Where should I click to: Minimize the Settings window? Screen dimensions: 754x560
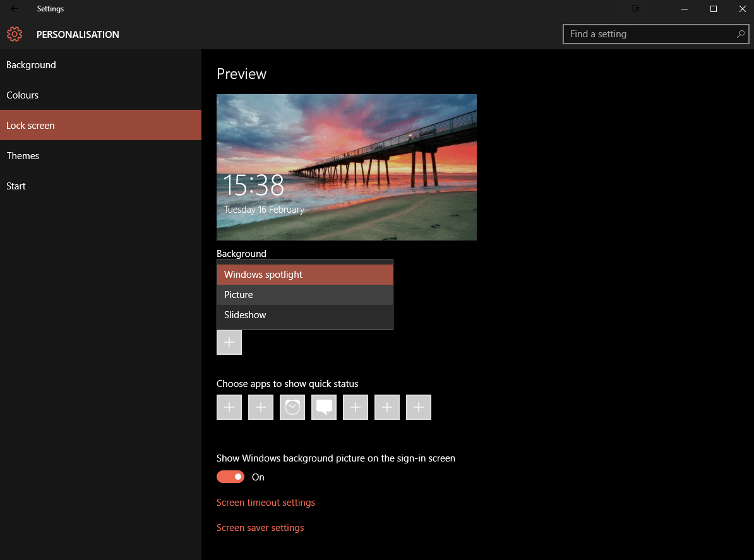point(685,9)
